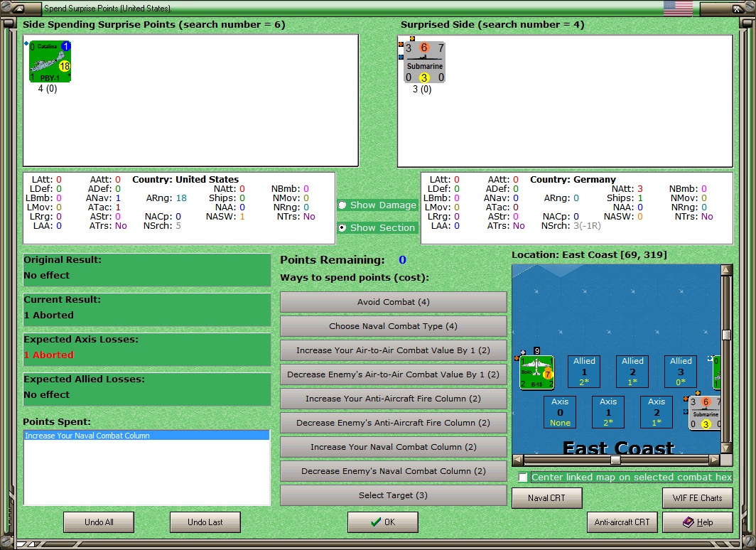Image resolution: width=756 pixels, height=550 pixels.
Task: Click Increase Your Naval Combat Column (2) button
Action: (394, 447)
